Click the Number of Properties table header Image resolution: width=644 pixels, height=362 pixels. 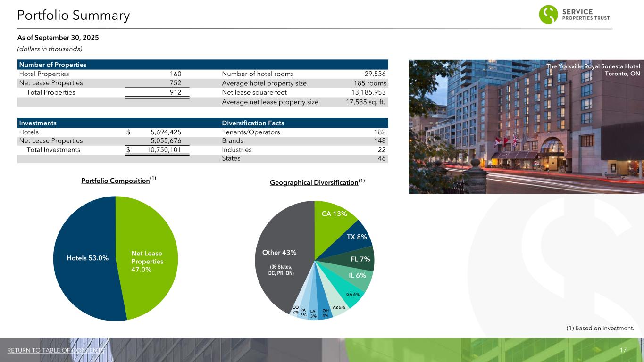[x=52, y=65]
